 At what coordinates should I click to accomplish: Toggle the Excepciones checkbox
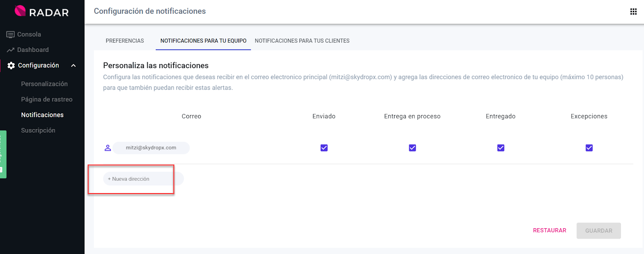[x=589, y=148]
